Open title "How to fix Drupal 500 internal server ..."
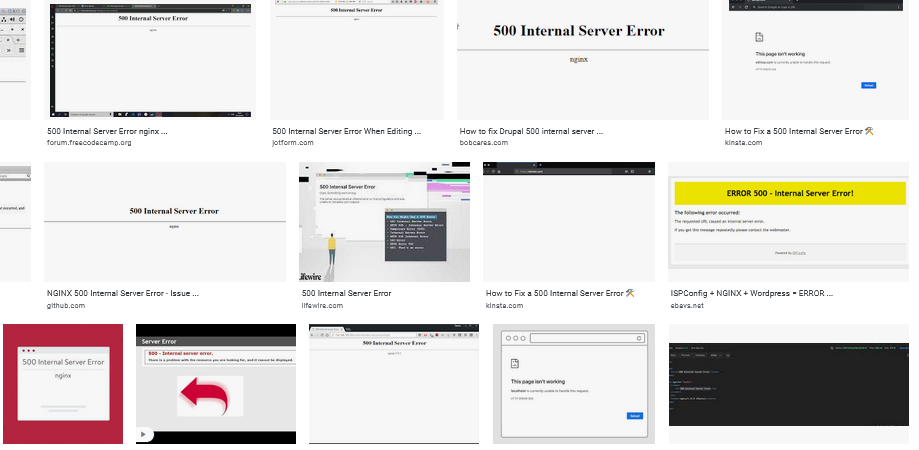 pyautogui.click(x=532, y=131)
